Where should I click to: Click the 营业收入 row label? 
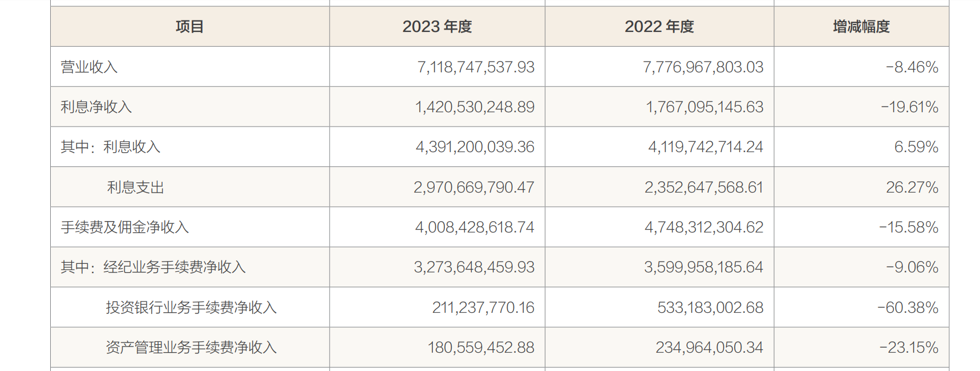pyautogui.click(x=89, y=67)
